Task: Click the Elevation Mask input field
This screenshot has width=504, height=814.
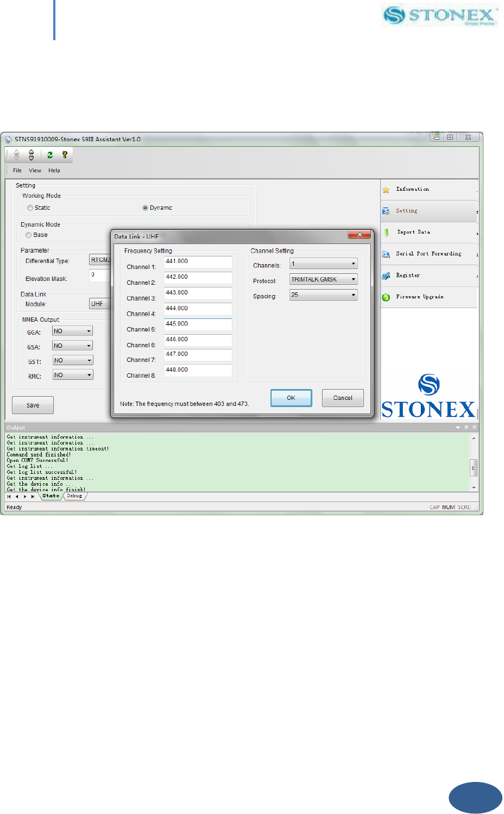Action: click(100, 275)
